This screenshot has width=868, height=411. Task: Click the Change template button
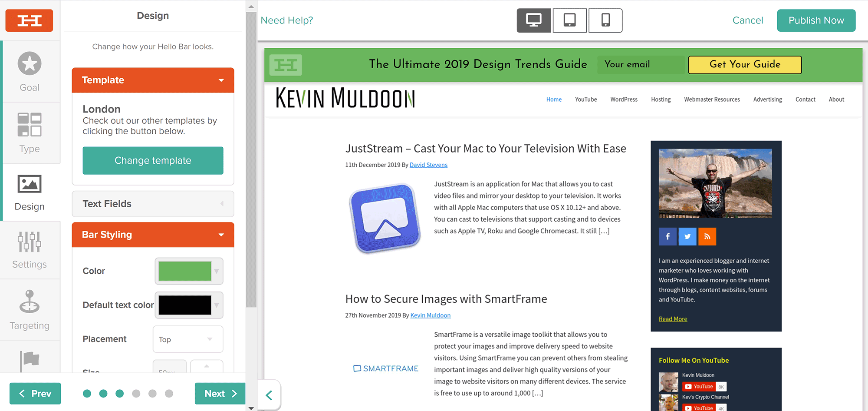153,160
